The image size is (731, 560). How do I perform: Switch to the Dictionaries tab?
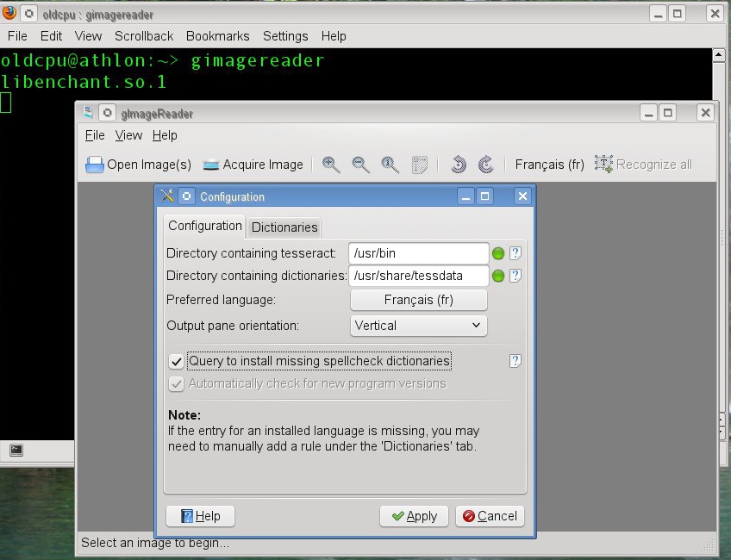(x=284, y=227)
